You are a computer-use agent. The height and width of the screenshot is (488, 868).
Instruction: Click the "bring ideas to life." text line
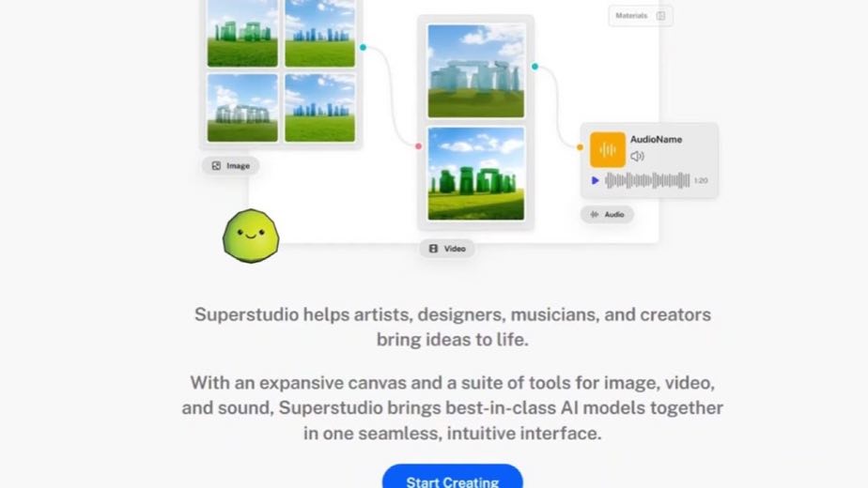click(x=452, y=339)
